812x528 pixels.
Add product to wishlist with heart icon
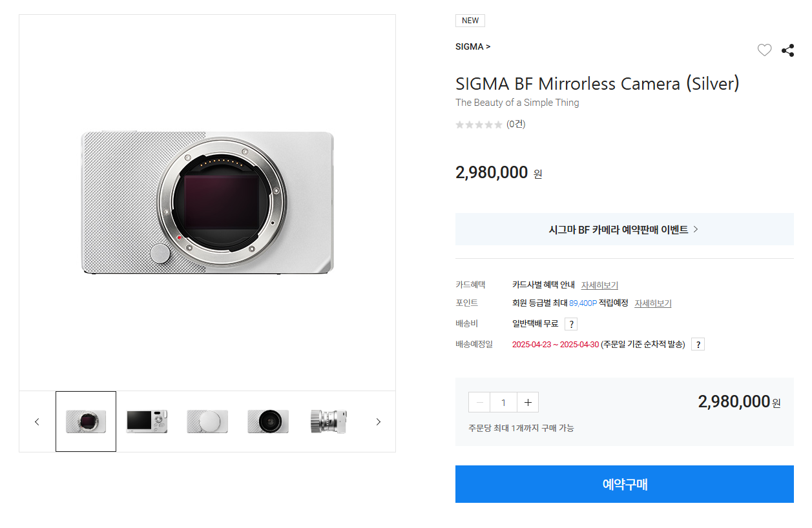coord(764,50)
